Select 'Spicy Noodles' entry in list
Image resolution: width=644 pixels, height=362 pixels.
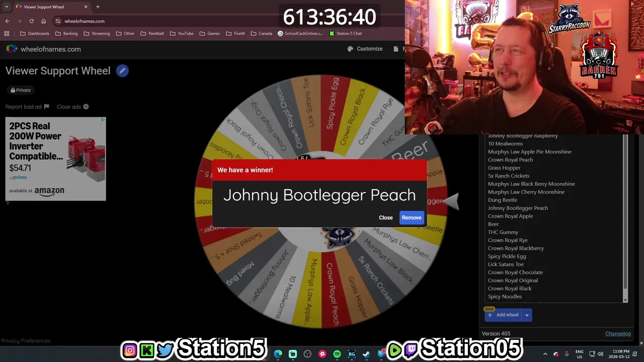[x=505, y=297]
